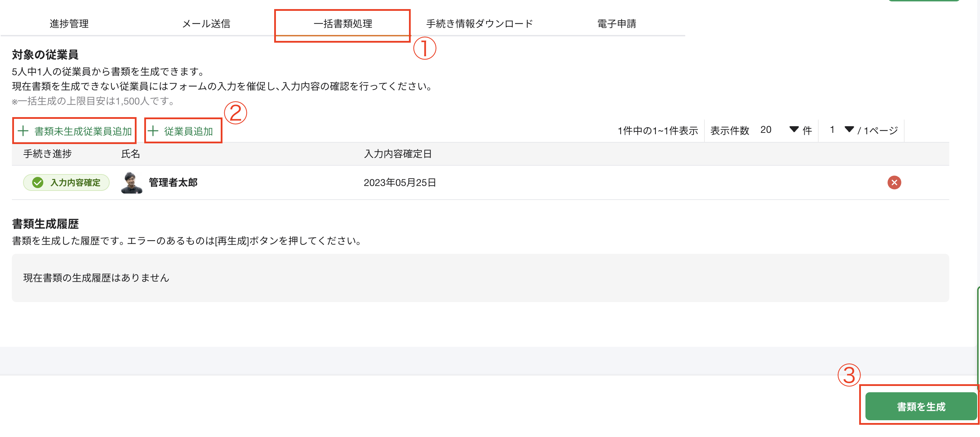Select the 氏名 column header
This screenshot has height=437, width=980.
131,154
